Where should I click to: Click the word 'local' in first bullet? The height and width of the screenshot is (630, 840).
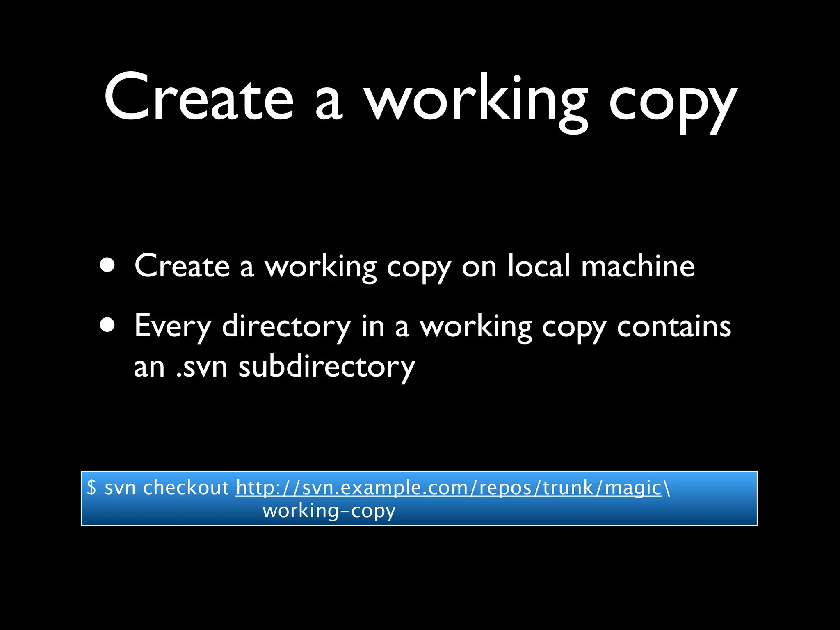coord(539,266)
